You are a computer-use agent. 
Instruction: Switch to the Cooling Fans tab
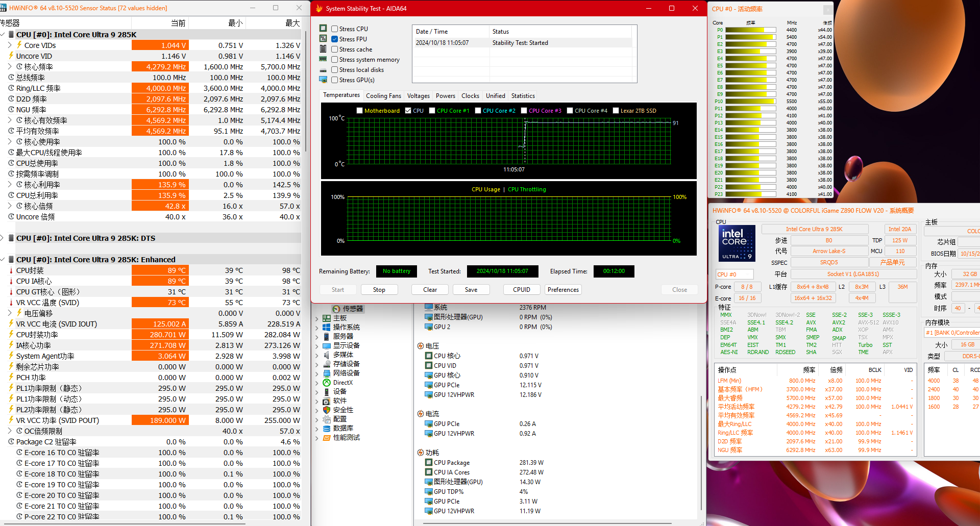point(383,96)
